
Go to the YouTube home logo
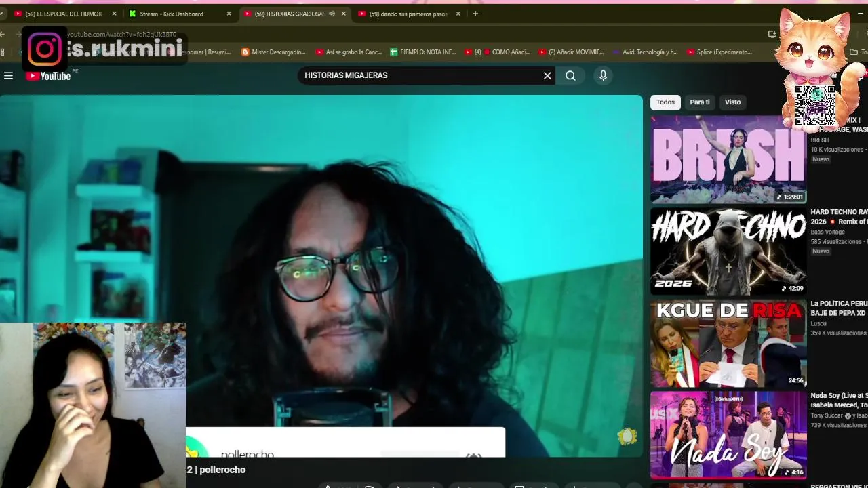point(48,76)
